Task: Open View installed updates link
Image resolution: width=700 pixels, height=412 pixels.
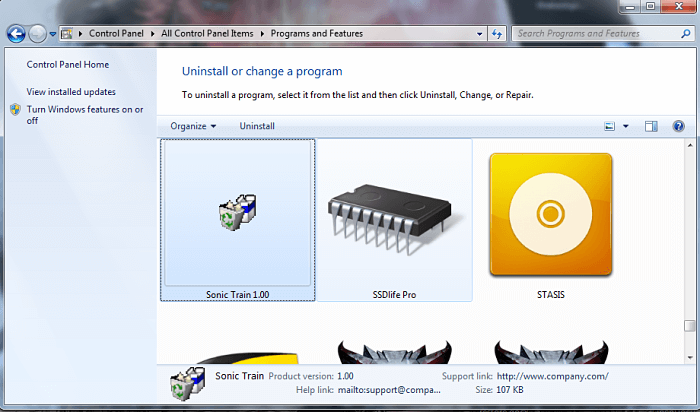Action: tap(71, 92)
